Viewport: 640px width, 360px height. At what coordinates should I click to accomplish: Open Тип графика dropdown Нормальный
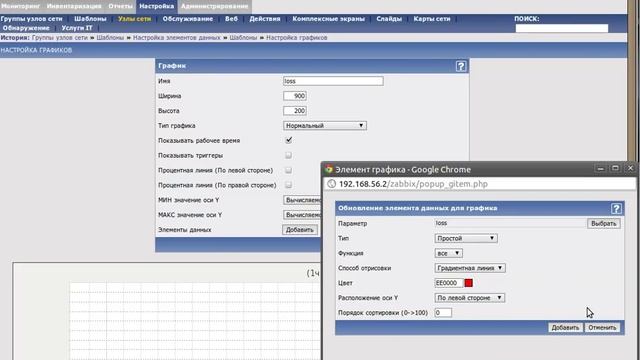click(324, 126)
